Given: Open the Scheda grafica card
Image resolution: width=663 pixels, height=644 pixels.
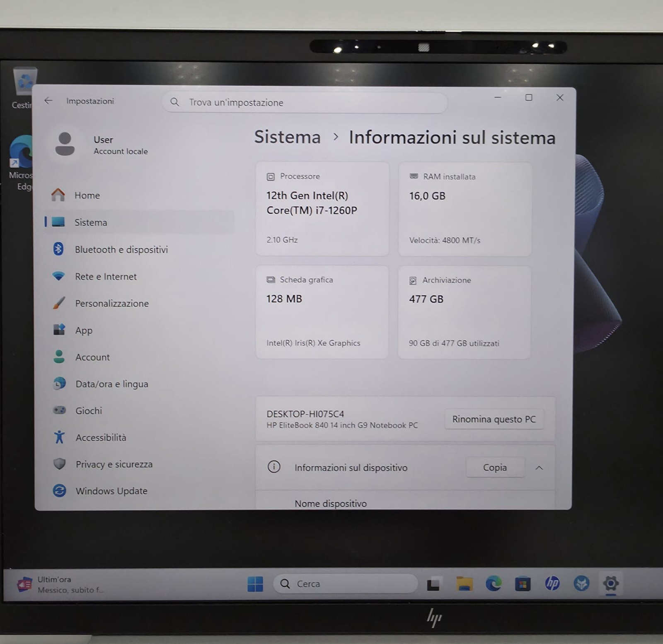Looking at the screenshot, I should pos(322,312).
